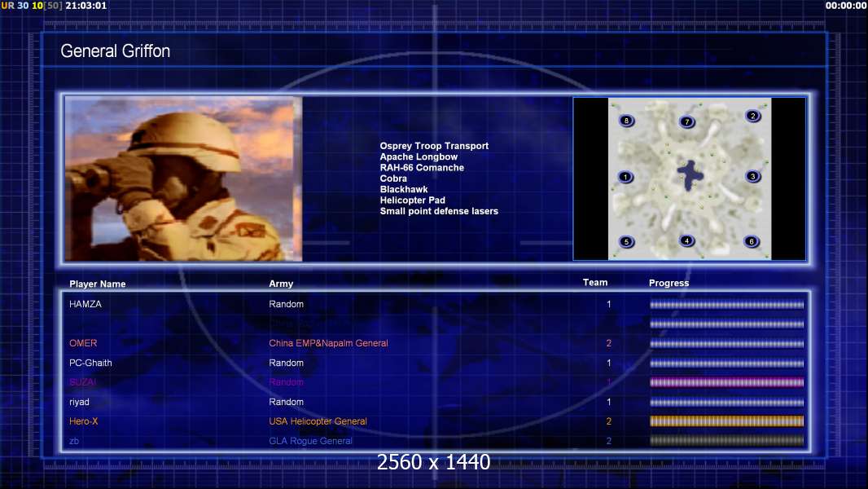The height and width of the screenshot is (489, 868).
Task: Click start position marker 3 on minimap
Action: click(x=752, y=177)
